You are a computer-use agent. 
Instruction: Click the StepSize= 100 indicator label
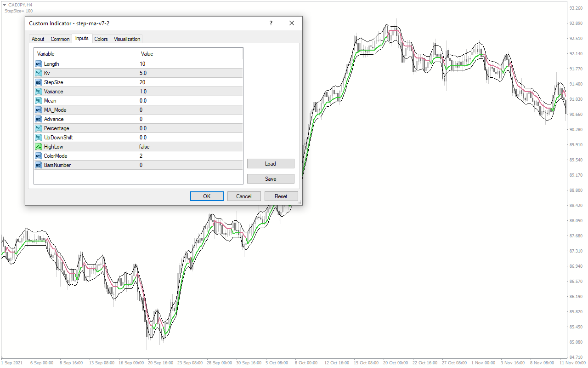(x=18, y=11)
